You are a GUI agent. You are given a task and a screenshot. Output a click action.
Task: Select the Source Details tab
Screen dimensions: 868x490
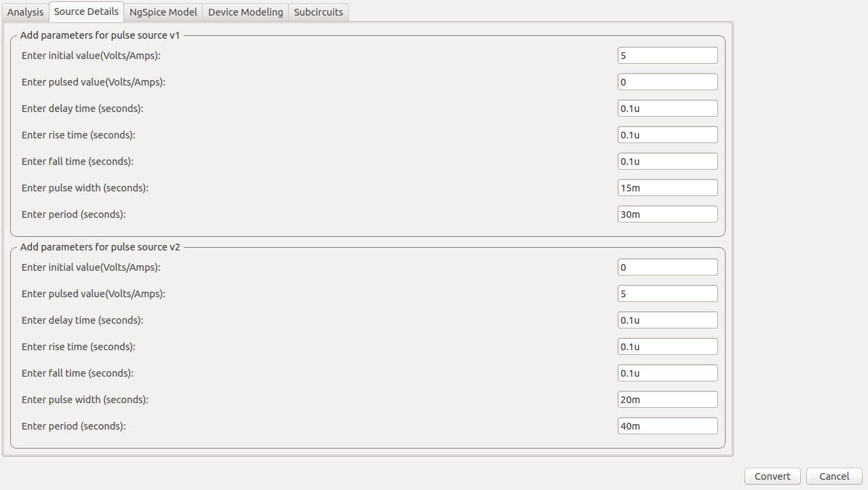coord(86,12)
